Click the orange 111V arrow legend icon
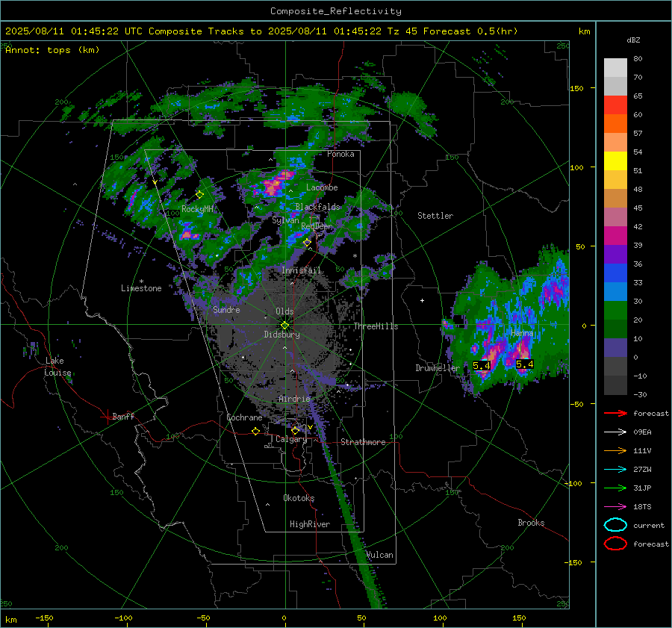 (x=615, y=450)
